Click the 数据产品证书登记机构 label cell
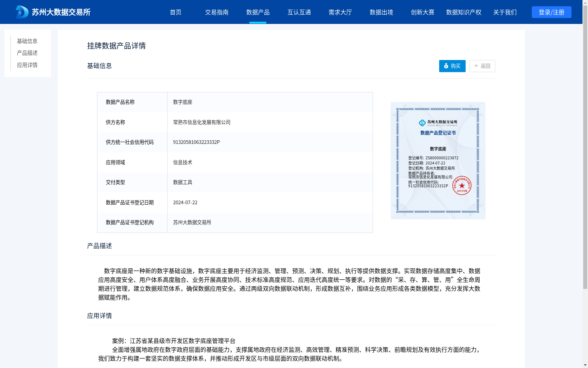Viewport: 588px width, 368px height. (132, 222)
